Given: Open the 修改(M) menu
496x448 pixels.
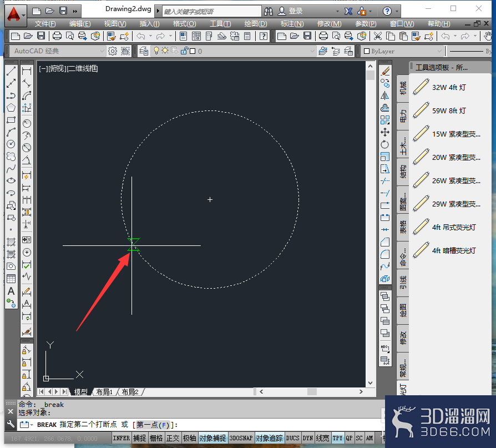Looking at the screenshot, I should [329, 24].
